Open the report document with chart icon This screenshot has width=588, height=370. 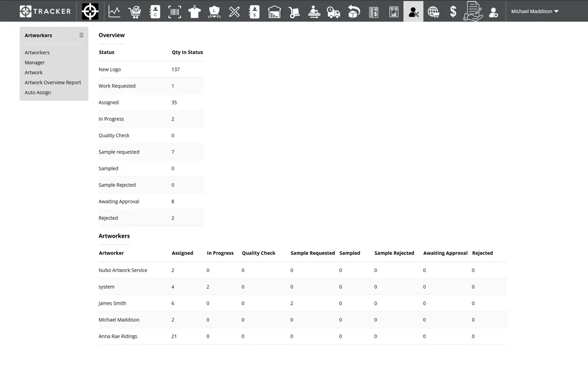pyautogui.click(x=393, y=12)
